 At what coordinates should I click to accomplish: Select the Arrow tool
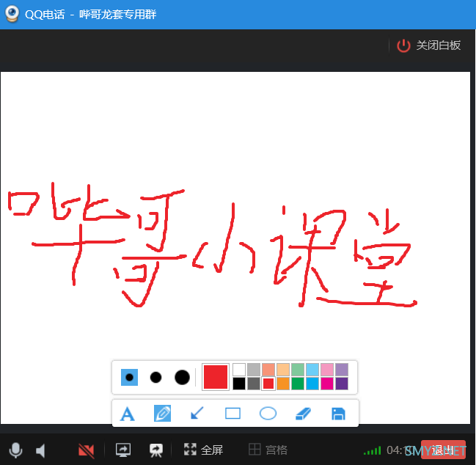197,414
